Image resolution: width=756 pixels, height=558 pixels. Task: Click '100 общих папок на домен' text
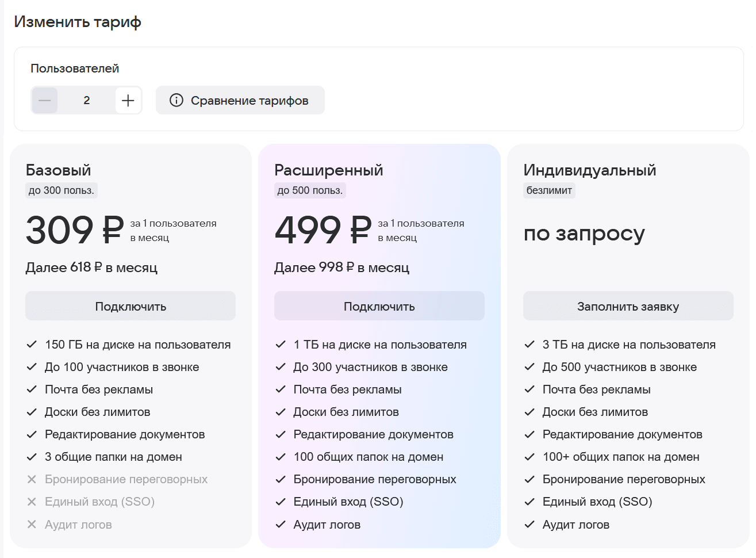[x=369, y=457]
